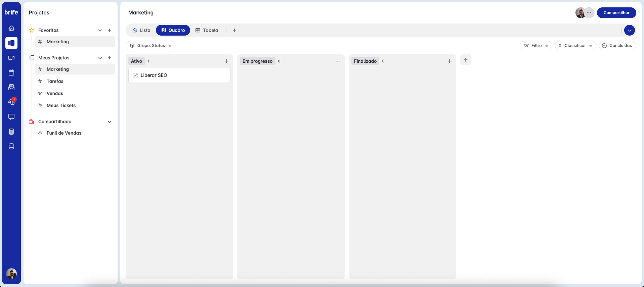Click the Compartilhar button

click(x=616, y=13)
